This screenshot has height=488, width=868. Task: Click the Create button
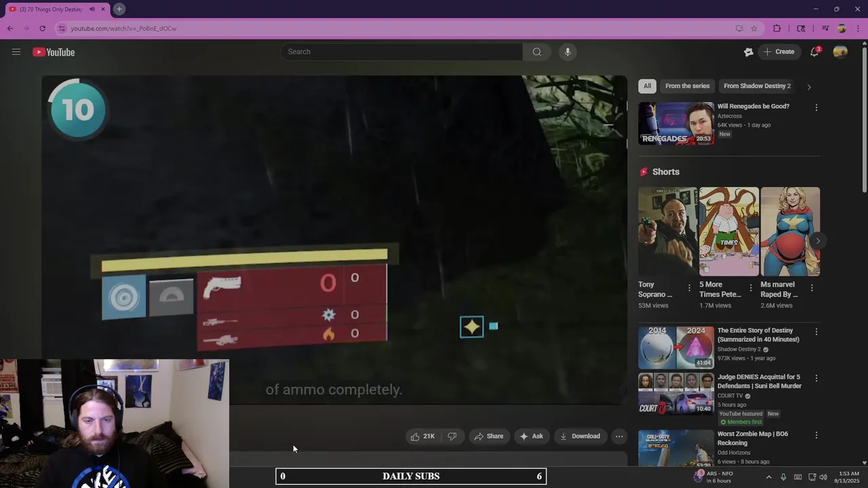779,52
